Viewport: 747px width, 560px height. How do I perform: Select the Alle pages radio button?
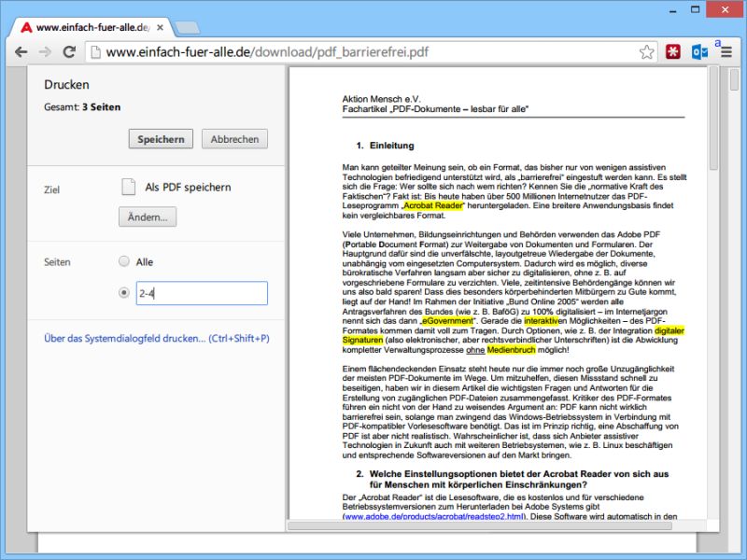pos(124,261)
